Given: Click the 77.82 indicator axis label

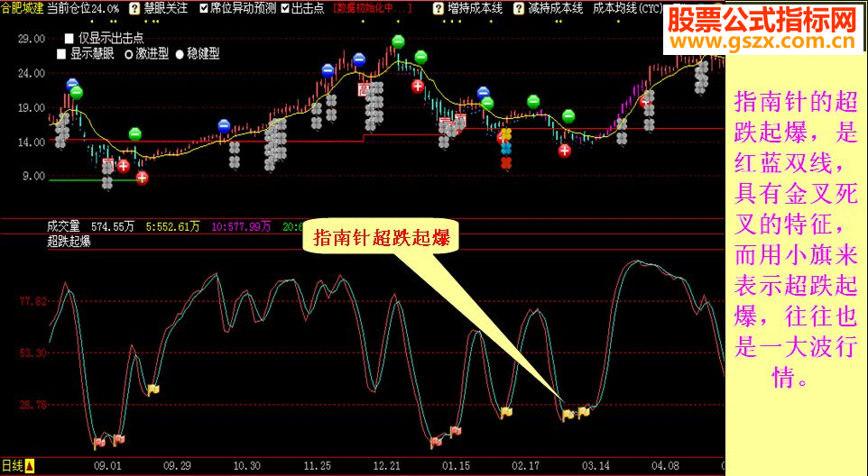Looking at the screenshot, I should click(33, 301).
